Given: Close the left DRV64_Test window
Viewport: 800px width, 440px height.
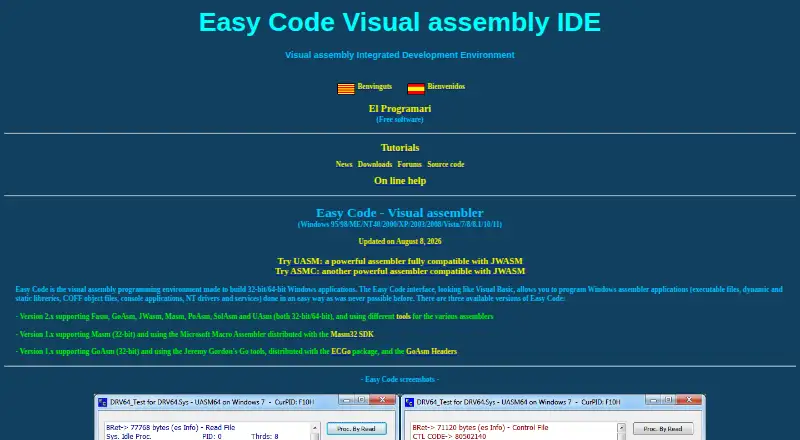Looking at the screenshot, I should (x=382, y=400).
